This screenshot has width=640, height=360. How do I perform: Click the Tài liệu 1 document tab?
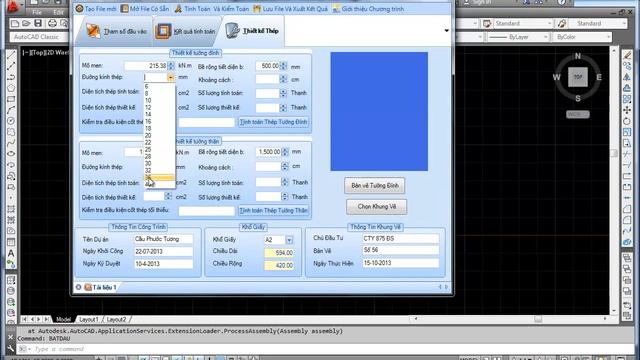[x=100, y=287]
